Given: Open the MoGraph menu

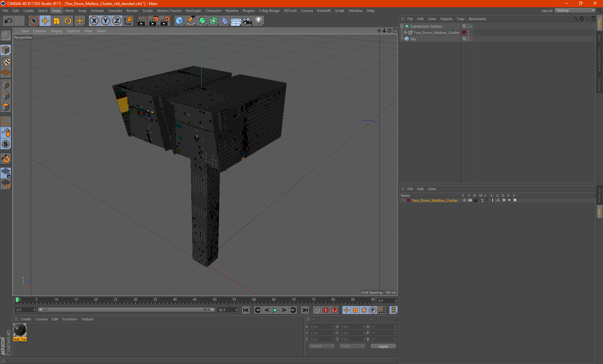Looking at the screenshot, I should pyautogui.click(x=193, y=11).
